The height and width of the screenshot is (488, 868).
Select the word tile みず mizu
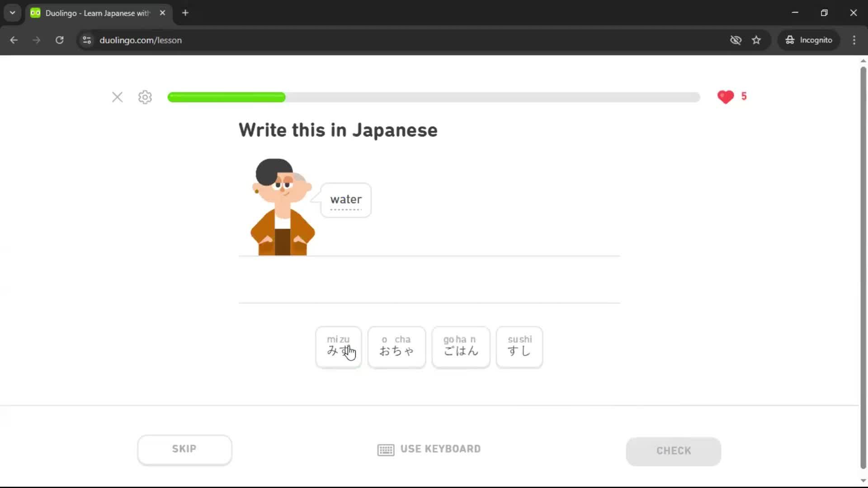338,347
